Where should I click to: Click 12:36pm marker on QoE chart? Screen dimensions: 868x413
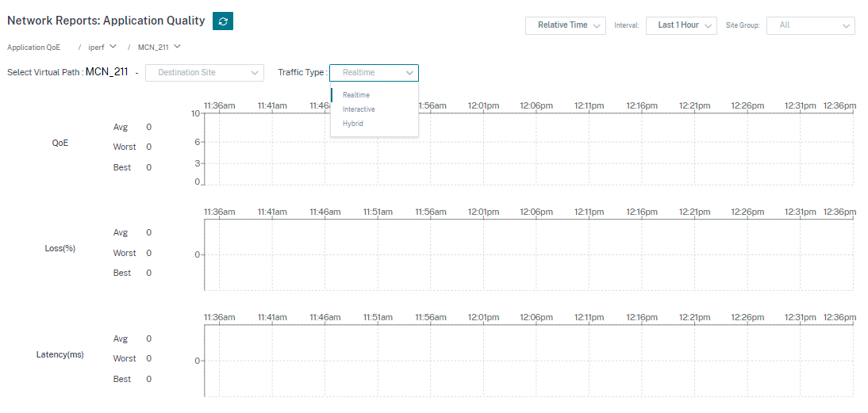click(x=839, y=105)
